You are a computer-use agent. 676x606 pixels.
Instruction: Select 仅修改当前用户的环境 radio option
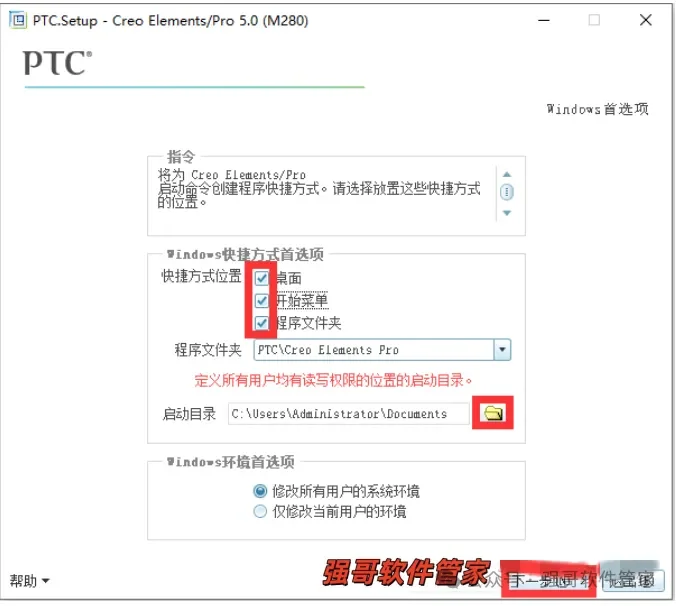tap(260, 512)
